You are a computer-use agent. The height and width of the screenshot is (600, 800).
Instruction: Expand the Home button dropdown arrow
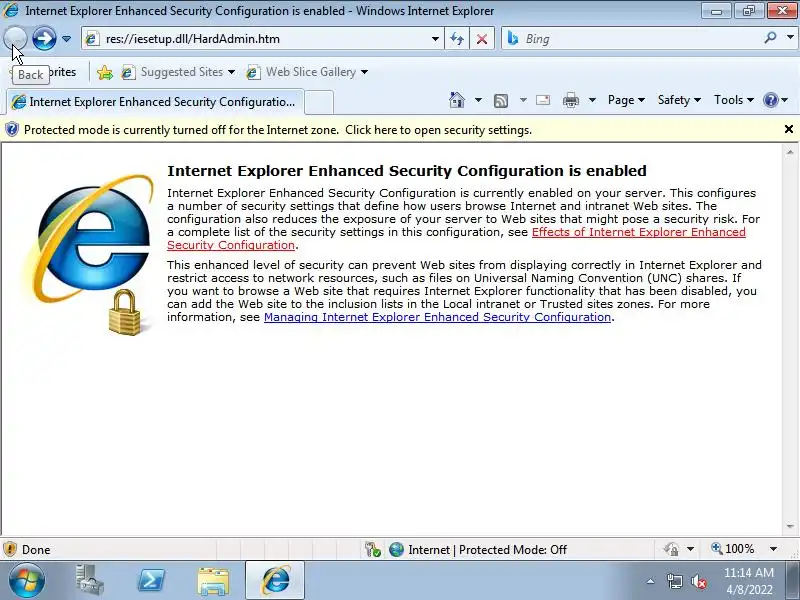point(478,100)
